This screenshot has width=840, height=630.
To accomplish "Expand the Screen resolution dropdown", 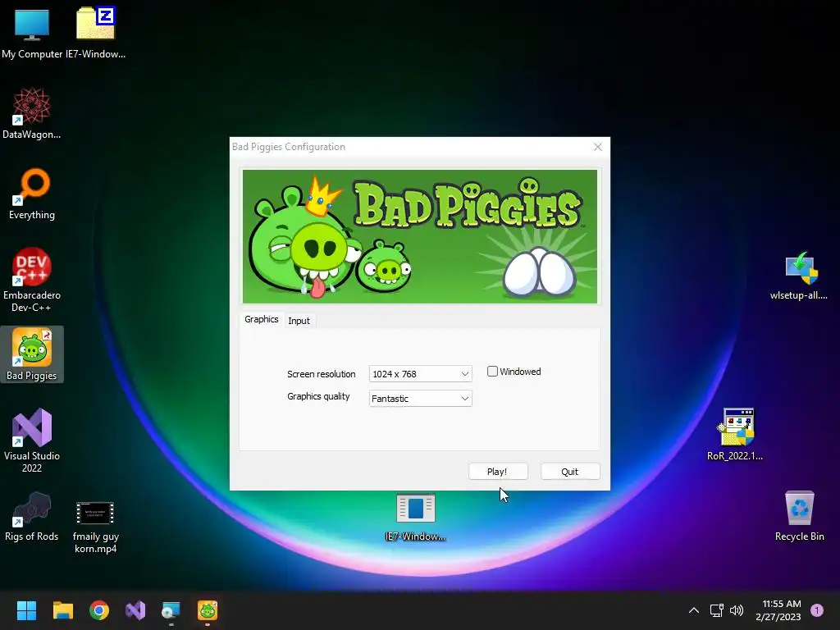I will tap(420, 374).
